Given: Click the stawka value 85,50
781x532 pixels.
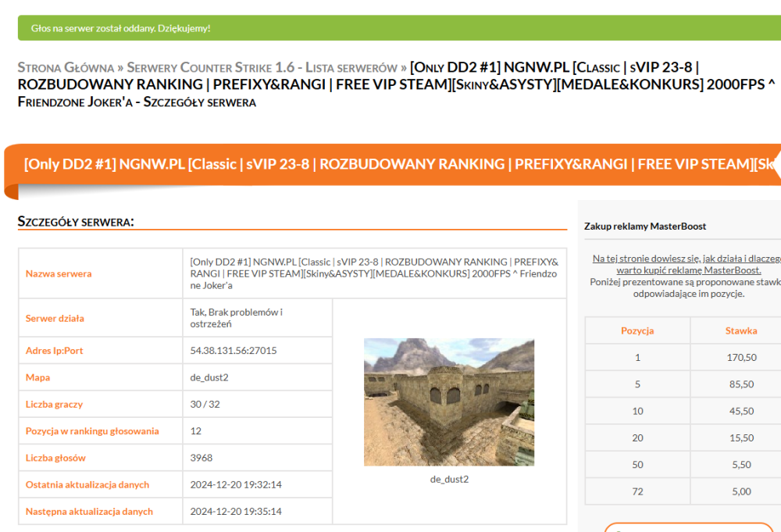Looking at the screenshot, I should [741, 384].
